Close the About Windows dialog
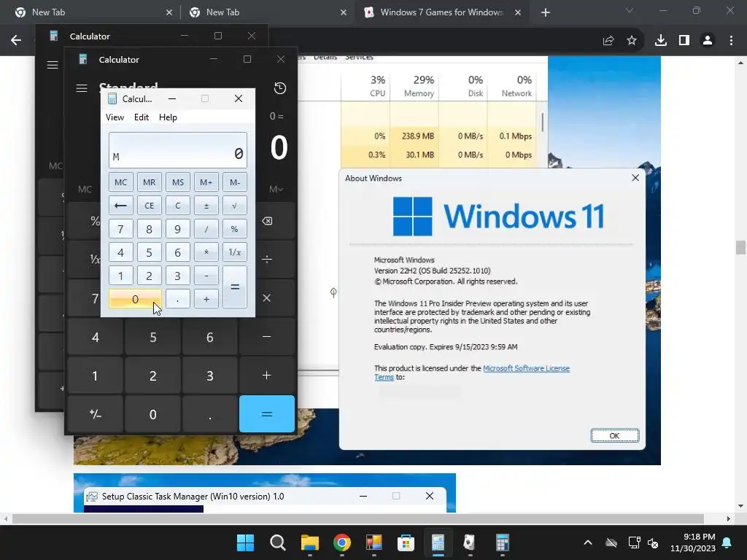Image resolution: width=747 pixels, height=560 pixels. coord(635,178)
